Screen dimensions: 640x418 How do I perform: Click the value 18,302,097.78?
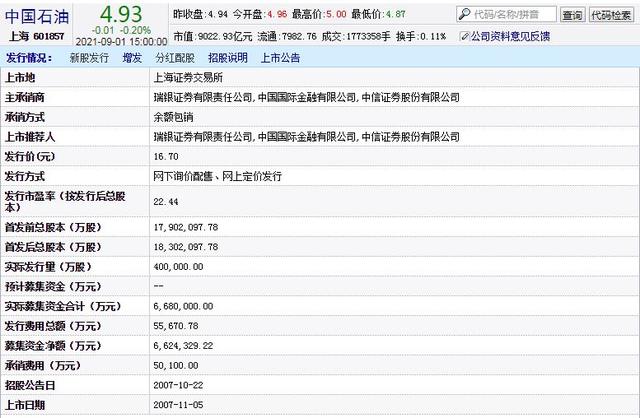[x=186, y=247]
